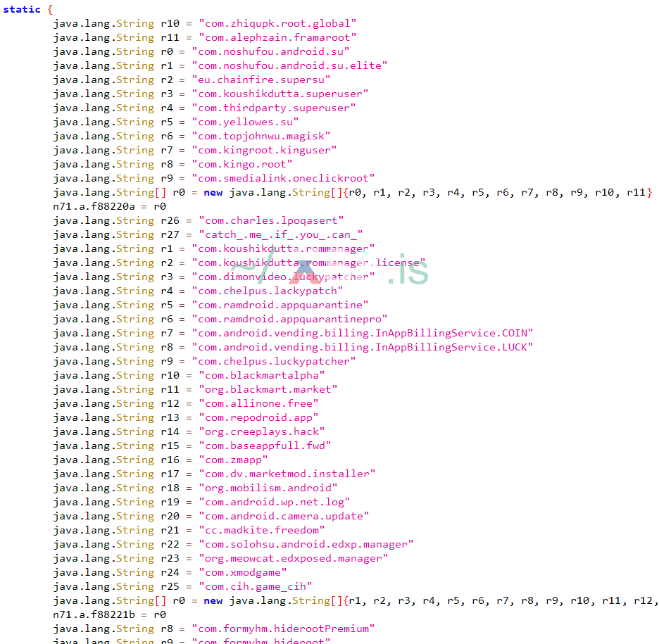Click the "com.dv.marketmod.installer" string
Image resolution: width=659 pixels, height=644 pixels.
coord(287,474)
